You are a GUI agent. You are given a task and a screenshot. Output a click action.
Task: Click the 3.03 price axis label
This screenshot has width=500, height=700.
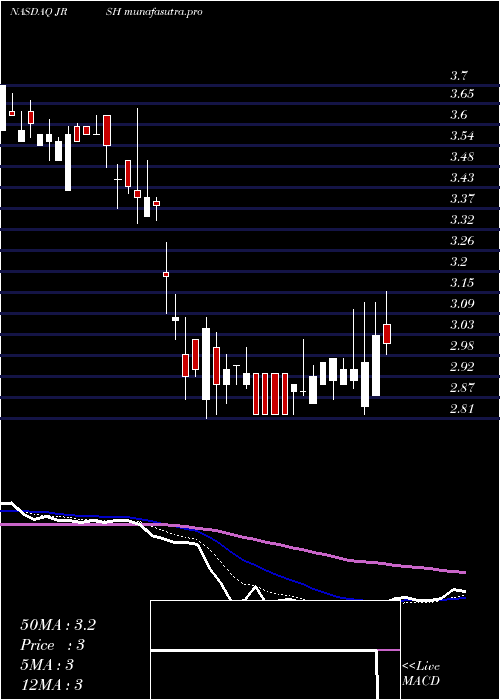(462, 325)
